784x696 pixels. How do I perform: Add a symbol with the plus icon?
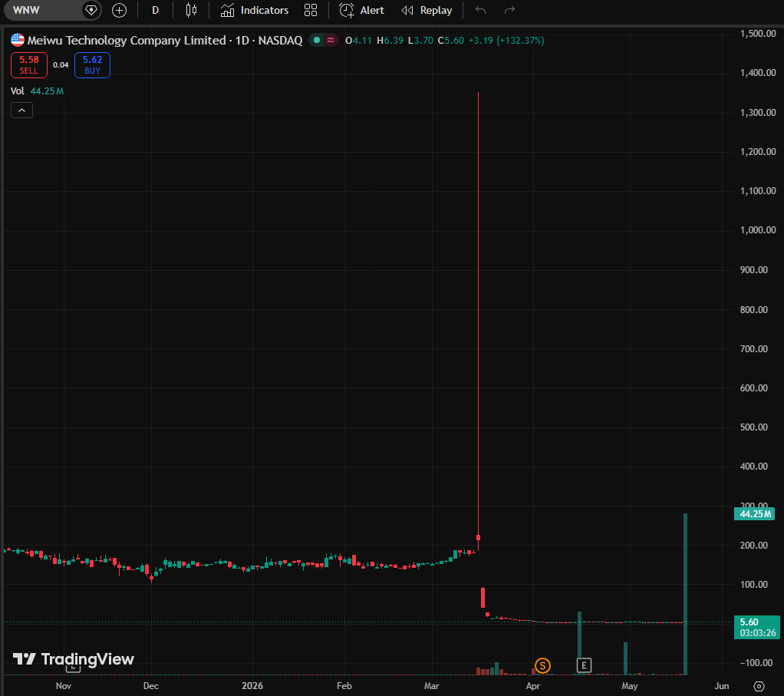119,10
